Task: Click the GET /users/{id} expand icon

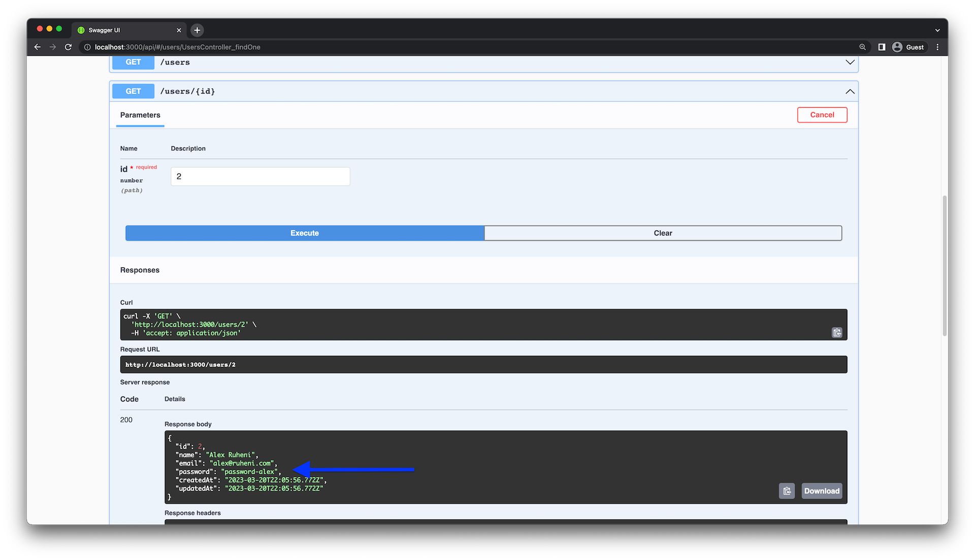Action: [850, 91]
